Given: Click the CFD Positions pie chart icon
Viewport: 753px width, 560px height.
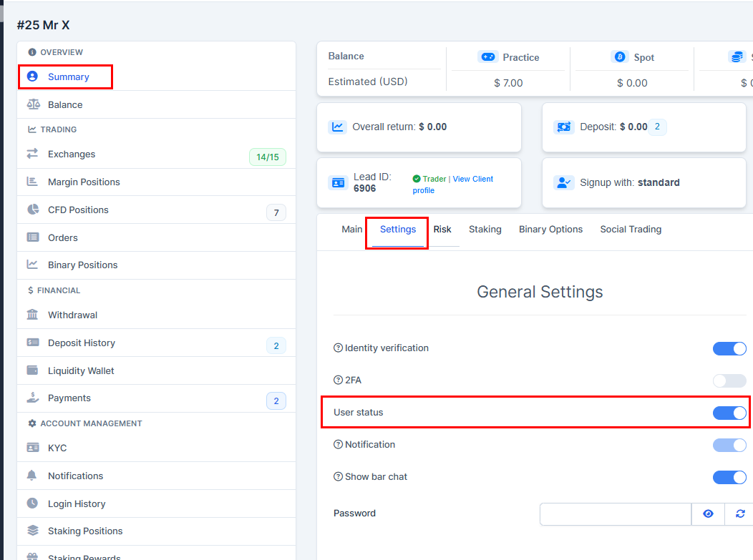Looking at the screenshot, I should pos(33,210).
